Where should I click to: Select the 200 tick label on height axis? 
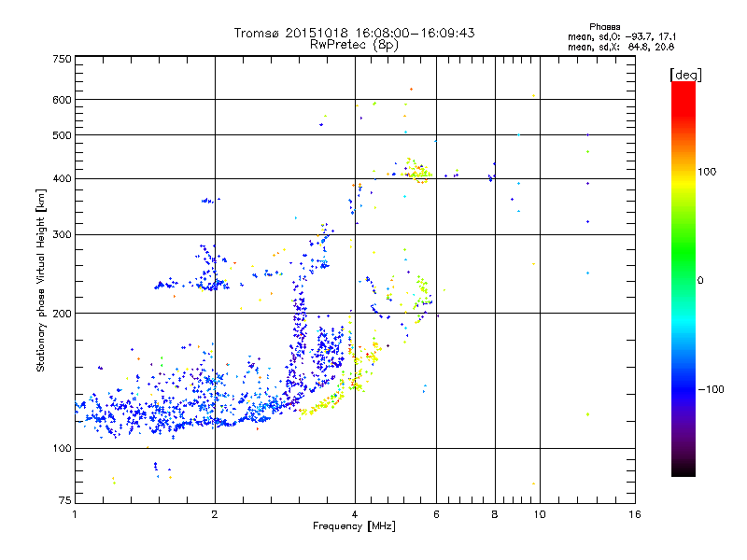tap(62, 314)
